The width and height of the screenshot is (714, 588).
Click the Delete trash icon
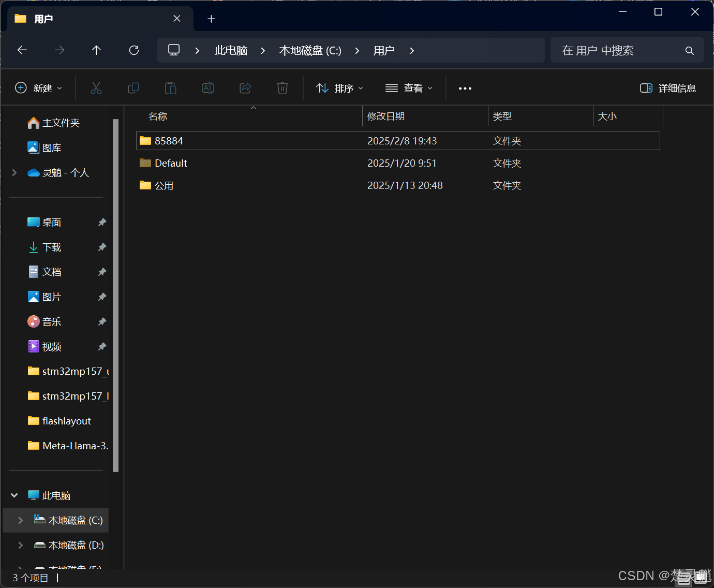[282, 88]
